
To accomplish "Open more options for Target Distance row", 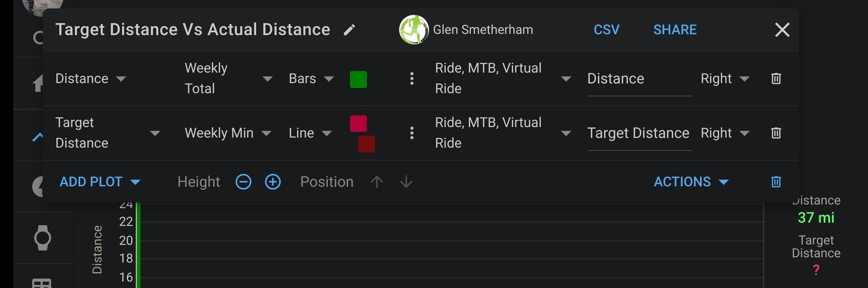I will click(412, 133).
